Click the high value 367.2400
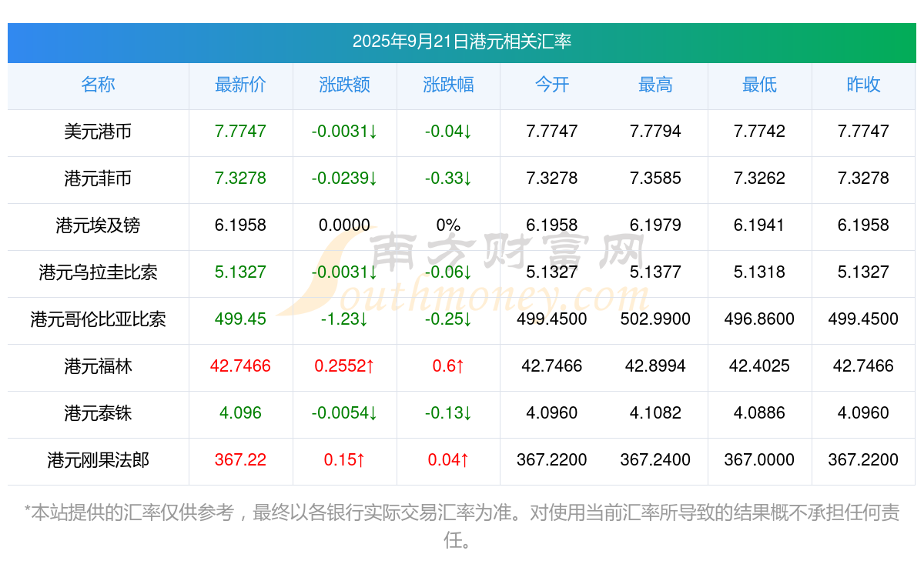This screenshot has height=564, width=924. click(x=655, y=460)
